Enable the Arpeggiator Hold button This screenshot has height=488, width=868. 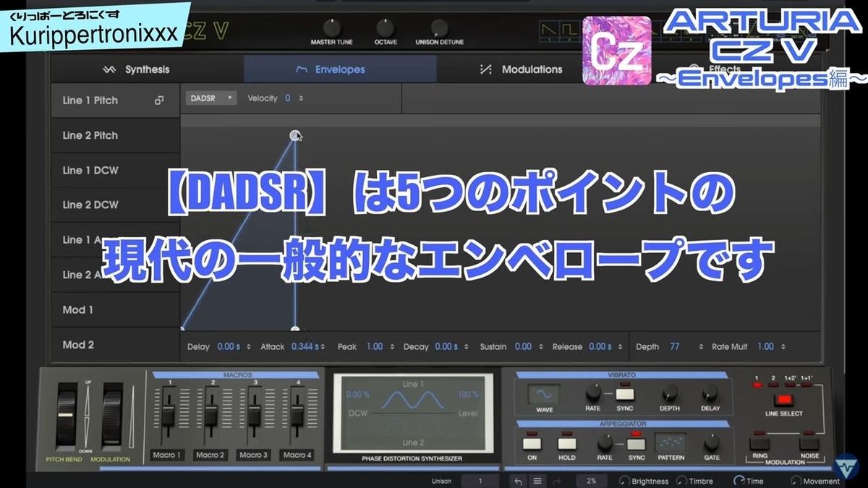click(x=567, y=443)
